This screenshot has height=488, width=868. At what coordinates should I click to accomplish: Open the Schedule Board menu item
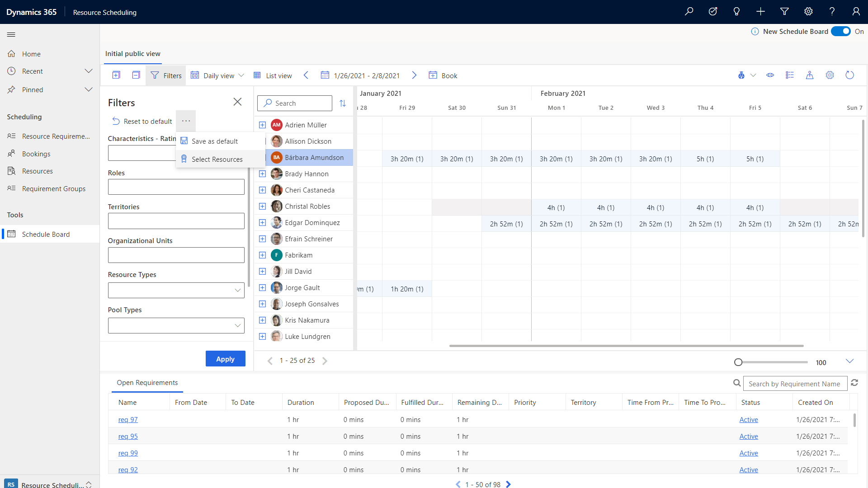pos(45,234)
